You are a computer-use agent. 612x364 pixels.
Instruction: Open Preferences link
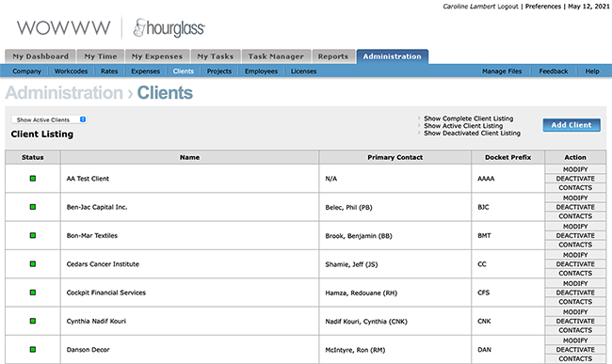point(543,7)
